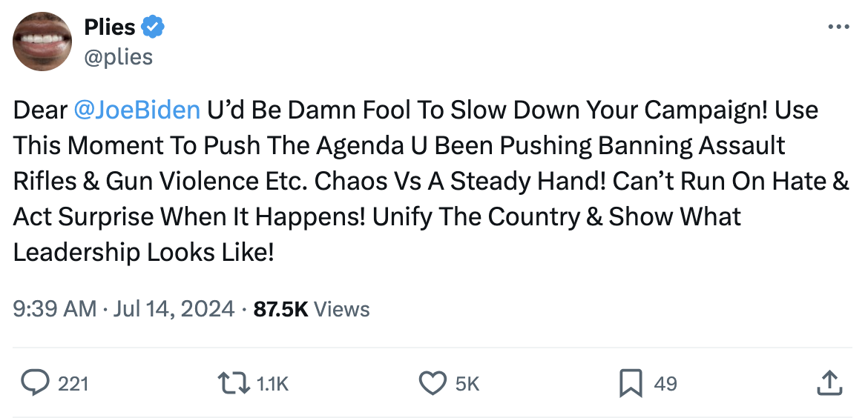
Task: Click the 5K likes count
Action: tap(467, 383)
